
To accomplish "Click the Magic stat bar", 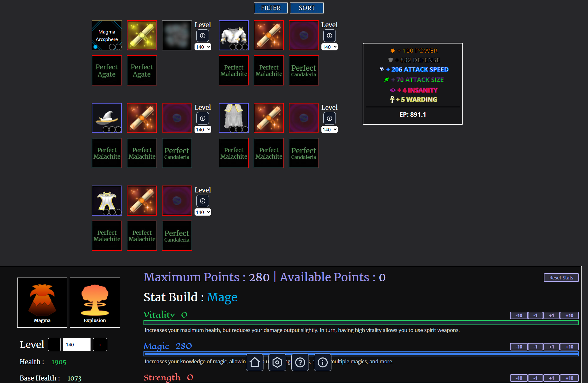I will (361, 354).
